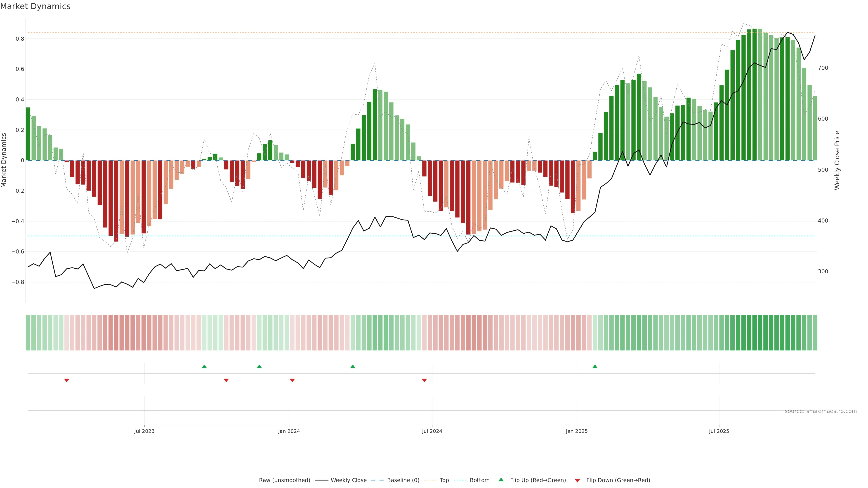Click the Jul 2025 x-axis label
Viewport: 868px width, 488px height.
pyautogui.click(x=719, y=431)
